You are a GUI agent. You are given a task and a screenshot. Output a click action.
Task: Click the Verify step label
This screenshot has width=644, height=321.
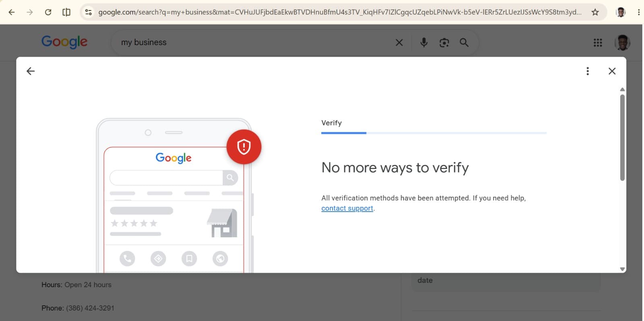coord(331,123)
